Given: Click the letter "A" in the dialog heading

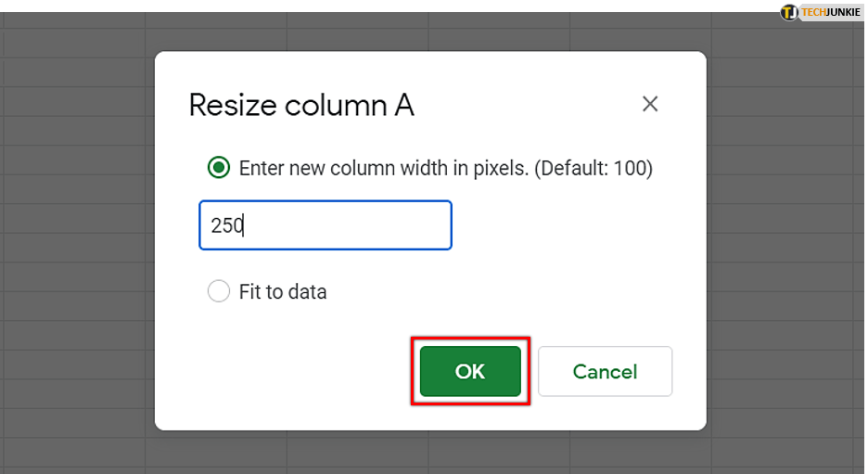Looking at the screenshot, I should point(403,105).
